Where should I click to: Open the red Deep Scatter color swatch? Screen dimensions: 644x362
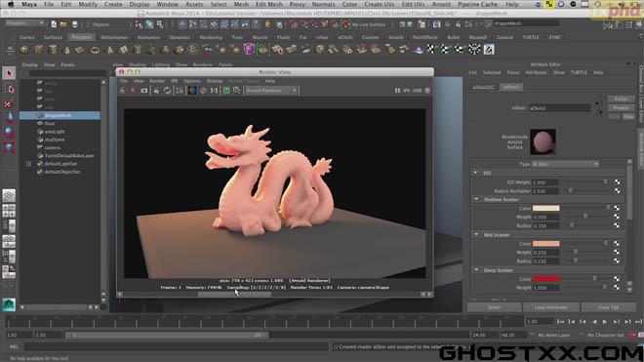pyautogui.click(x=545, y=279)
